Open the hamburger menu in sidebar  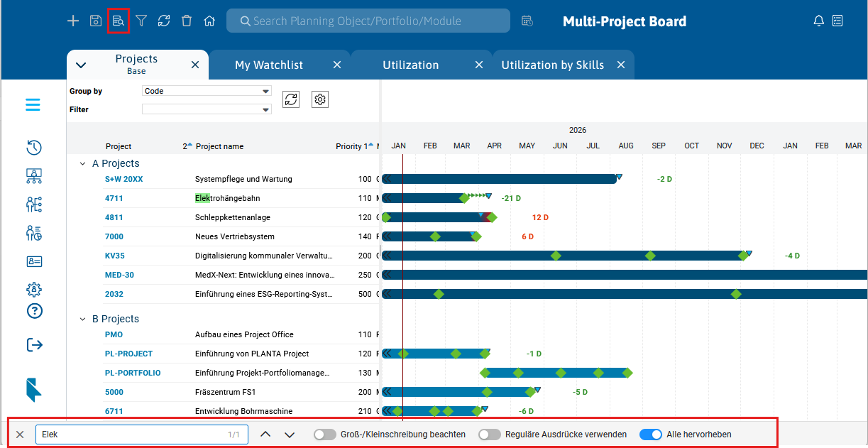pyautogui.click(x=33, y=105)
